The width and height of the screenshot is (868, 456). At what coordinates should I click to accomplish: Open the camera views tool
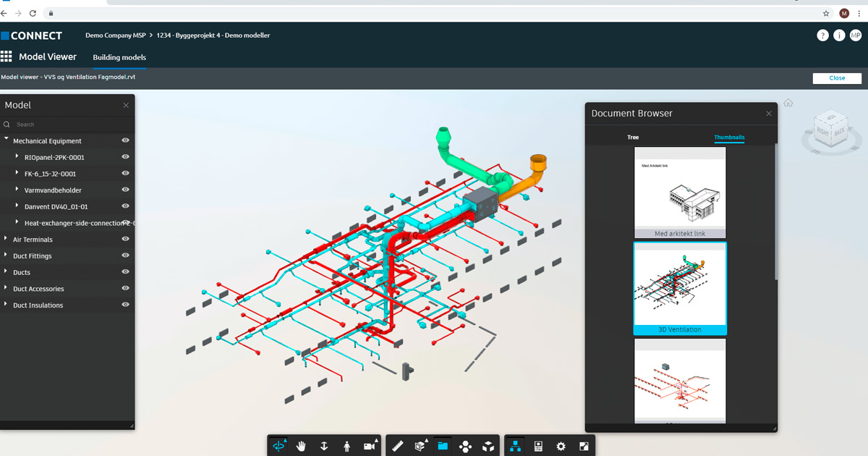point(370,446)
